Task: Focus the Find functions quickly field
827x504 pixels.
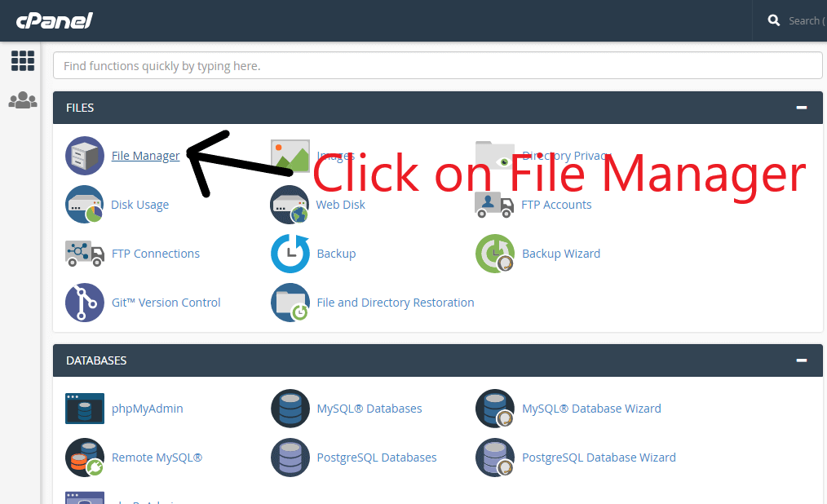Action: tap(438, 66)
